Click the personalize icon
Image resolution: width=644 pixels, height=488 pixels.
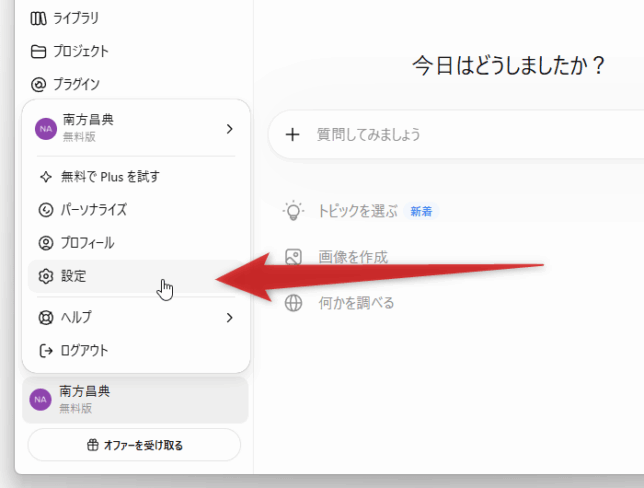pyautogui.click(x=46, y=210)
